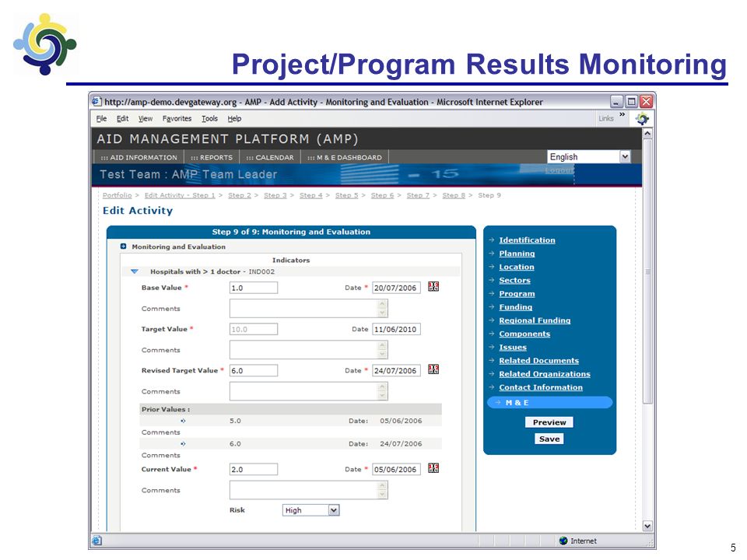Viewport: 747px width, 560px height.
Task: Click the Comments box under Base Value
Action: (309, 308)
